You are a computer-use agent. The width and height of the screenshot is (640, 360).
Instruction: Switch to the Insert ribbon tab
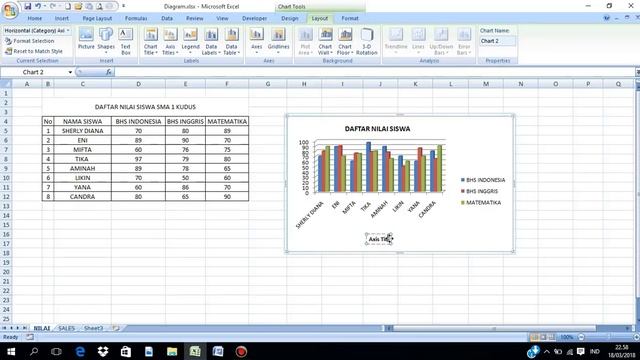point(62,18)
